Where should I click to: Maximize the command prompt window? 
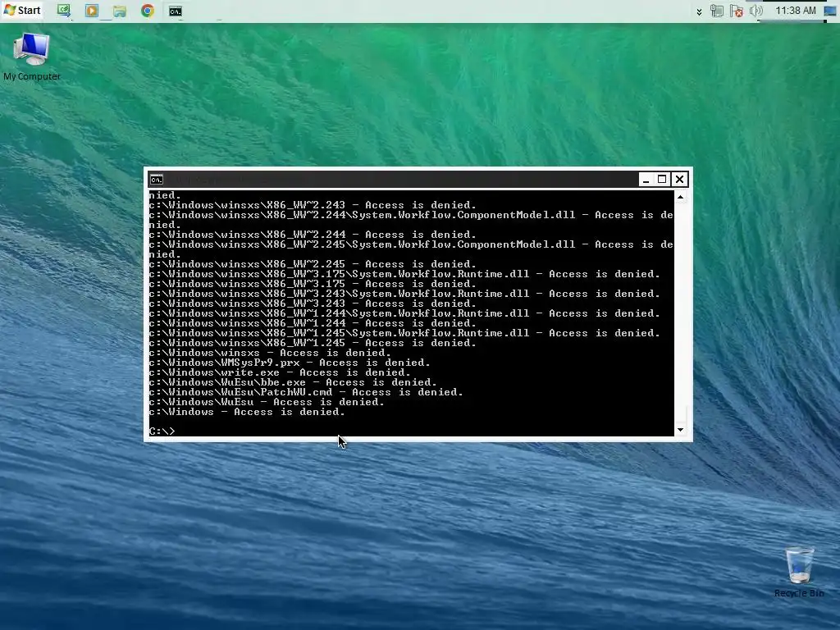tap(662, 180)
